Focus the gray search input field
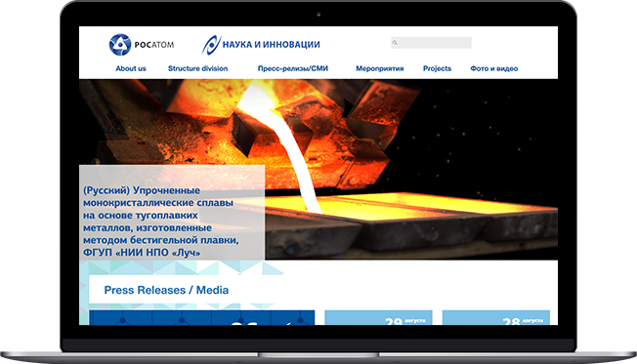Image resolution: width=637 pixels, height=364 pixels. click(x=431, y=43)
